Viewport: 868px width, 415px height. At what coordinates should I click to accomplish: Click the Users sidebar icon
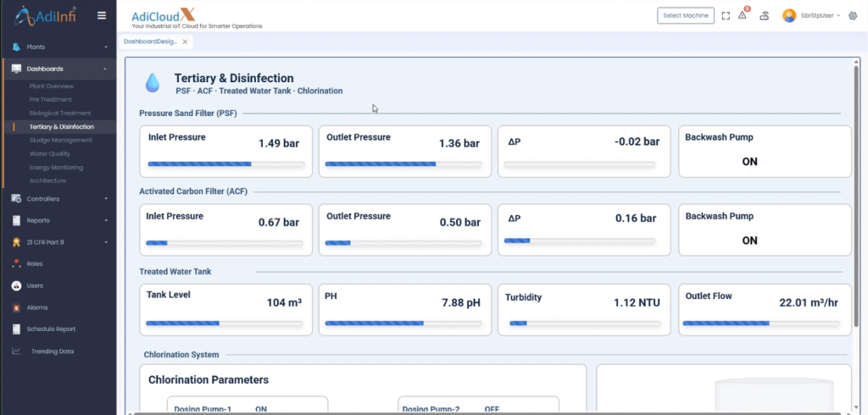point(16,285)
